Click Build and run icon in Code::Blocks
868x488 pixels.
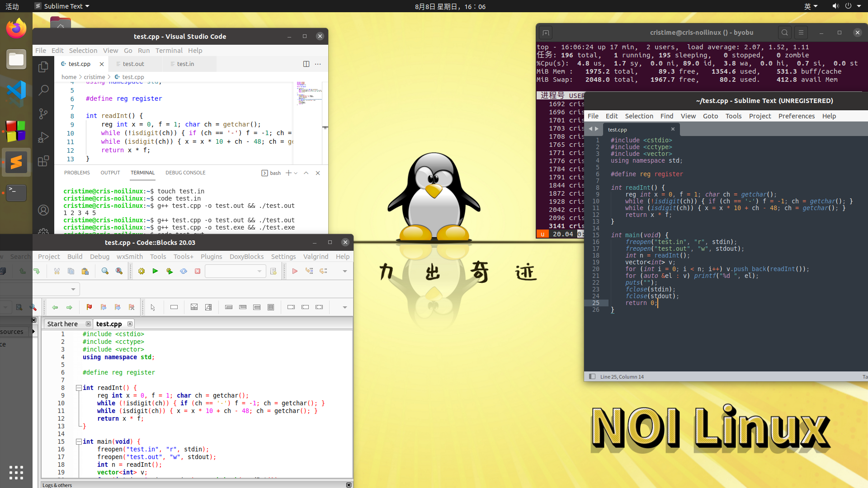(x=170, y=271)
